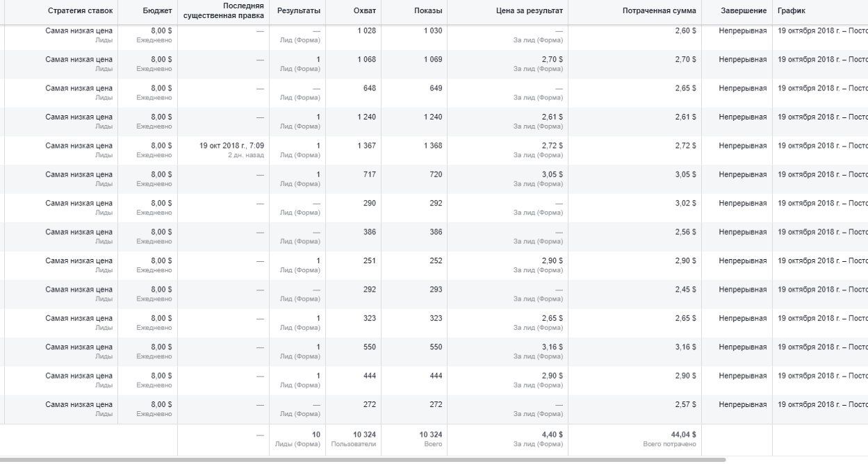The height and width of the screenshot is (464, 868).
Task: Click the Стратегия ставок column header
Action: pyautogui.click(x=80, y=11)
